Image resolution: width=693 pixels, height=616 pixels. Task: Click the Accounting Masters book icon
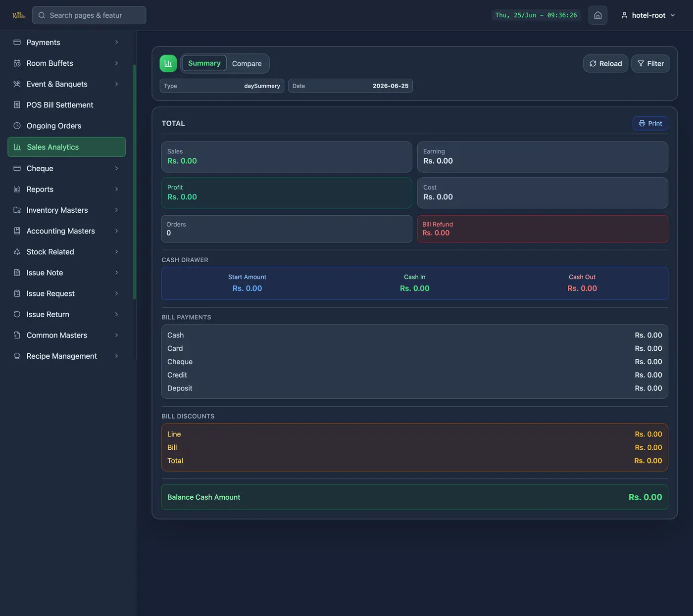coord(17,231)
